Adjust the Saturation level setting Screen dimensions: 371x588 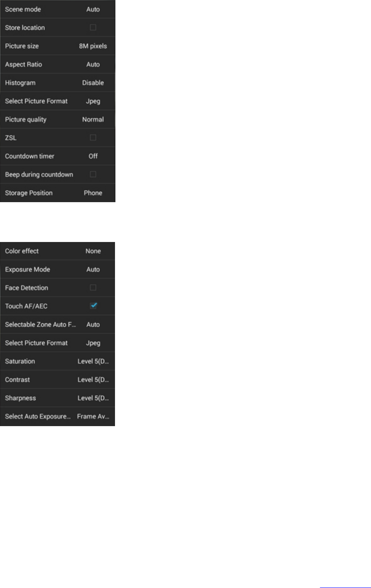coord(57,361)
